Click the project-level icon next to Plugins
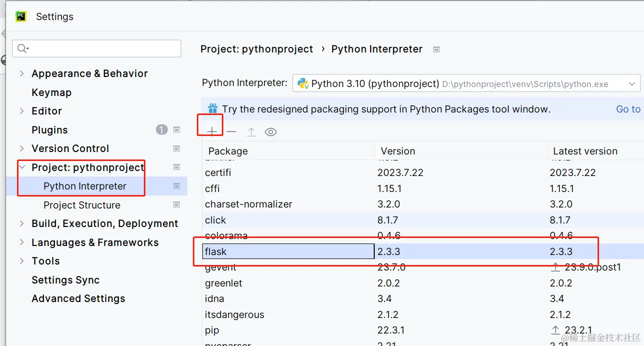The height and width of the screenshot is (346, 644). [176, 130]
